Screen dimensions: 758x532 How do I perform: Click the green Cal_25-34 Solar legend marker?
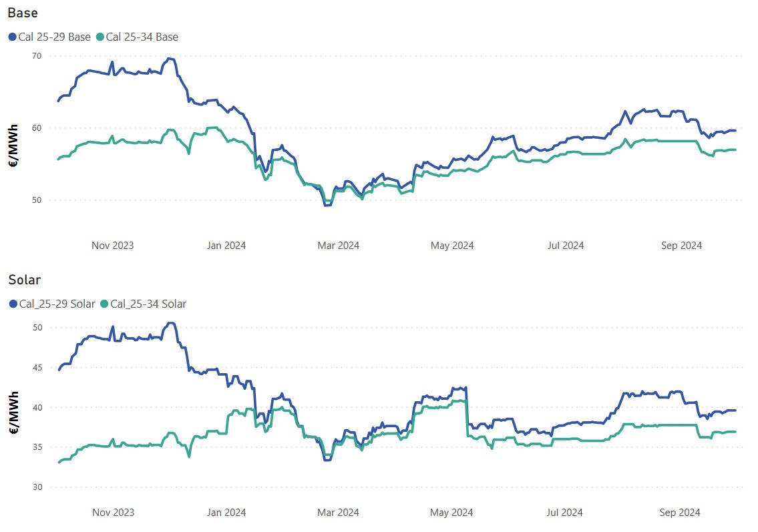tap(104, 304)
